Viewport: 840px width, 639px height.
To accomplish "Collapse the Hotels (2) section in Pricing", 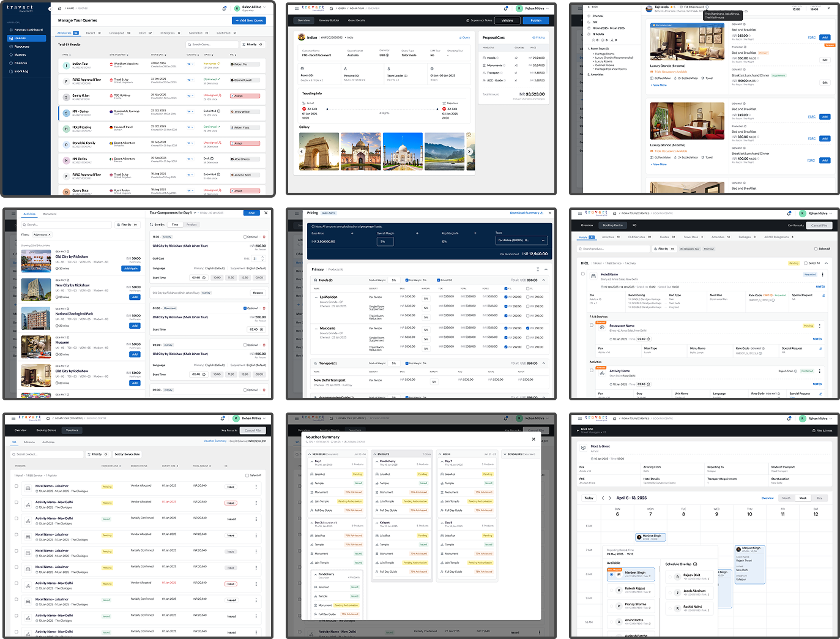I will point(543,280).
